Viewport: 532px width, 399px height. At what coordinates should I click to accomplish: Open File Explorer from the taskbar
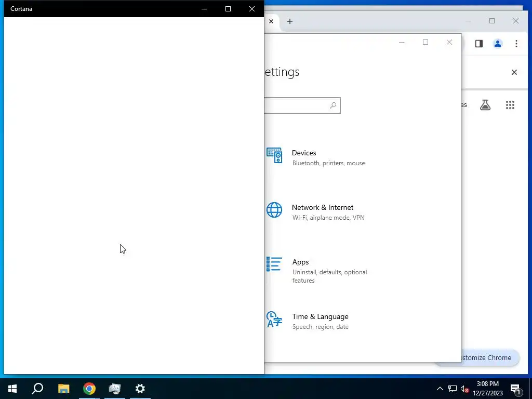63,389
